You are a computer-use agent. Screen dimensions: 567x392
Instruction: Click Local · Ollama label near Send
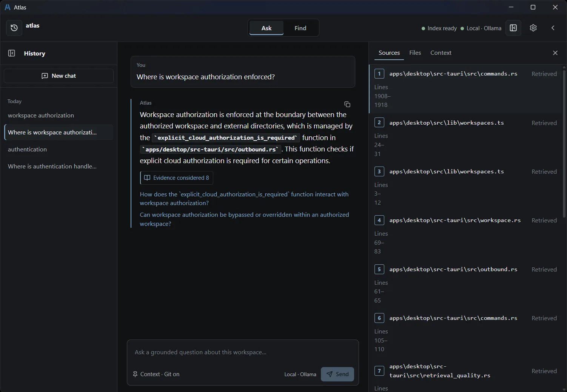(x=300, y=374)
